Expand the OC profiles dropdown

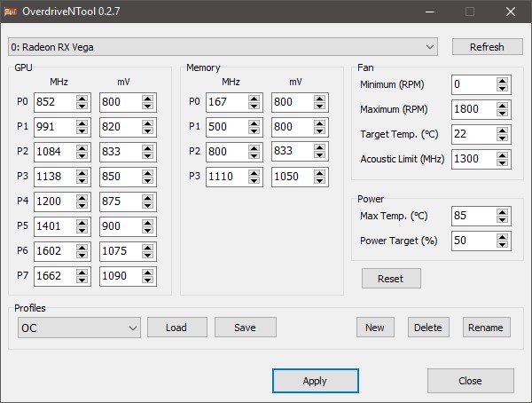point(79,328)
